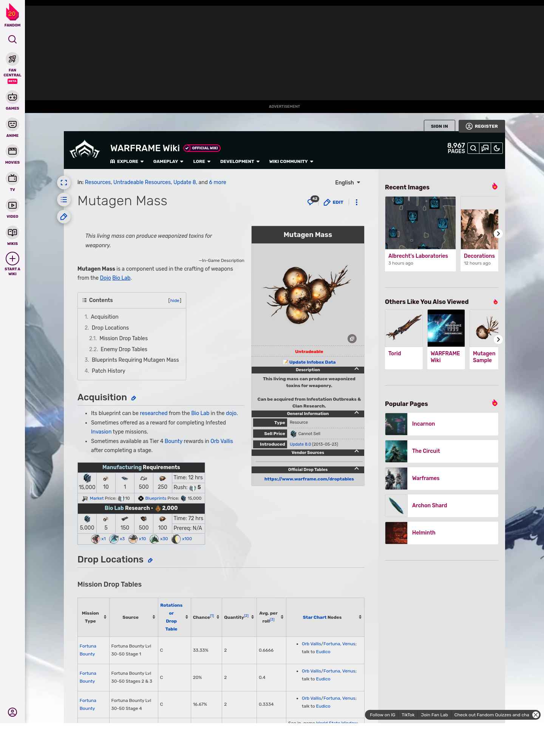544x756 pixels.
Task: Open Albrecht's Laboratories recent image thumbnail
Action: pos(420,223)
